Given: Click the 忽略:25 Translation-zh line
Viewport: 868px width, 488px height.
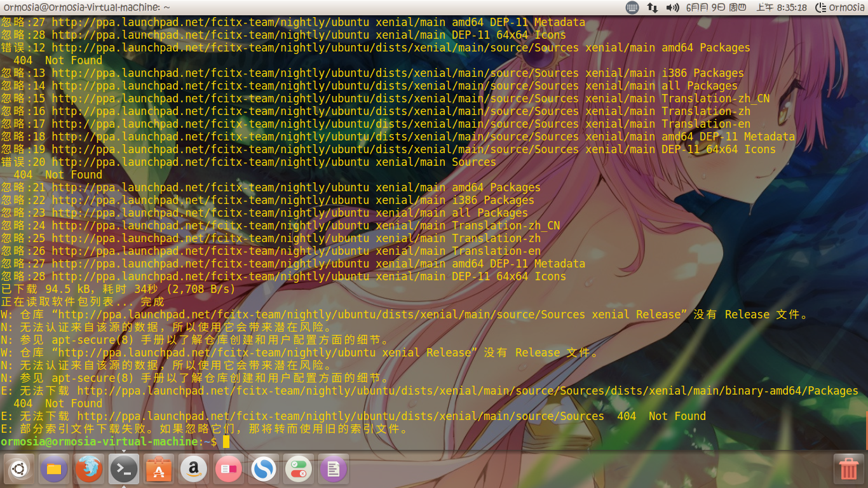Looking at the screenshot, I should [271, 238].
